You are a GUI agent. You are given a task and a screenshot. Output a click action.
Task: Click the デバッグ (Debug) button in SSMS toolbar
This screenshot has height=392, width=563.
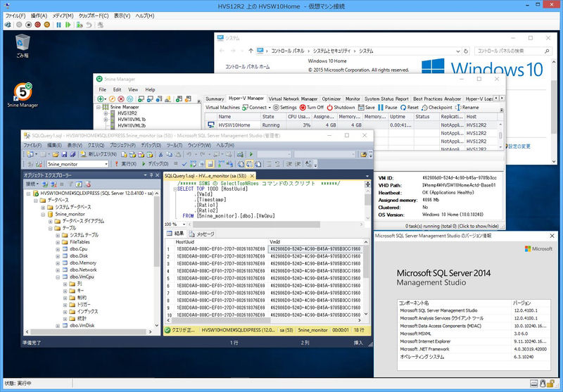pos(155,164)
